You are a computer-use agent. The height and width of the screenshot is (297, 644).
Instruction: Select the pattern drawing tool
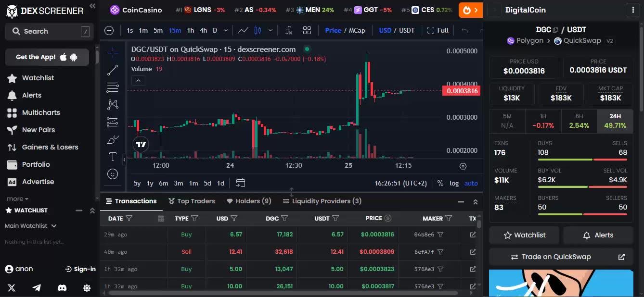click(x=113, y=104)
